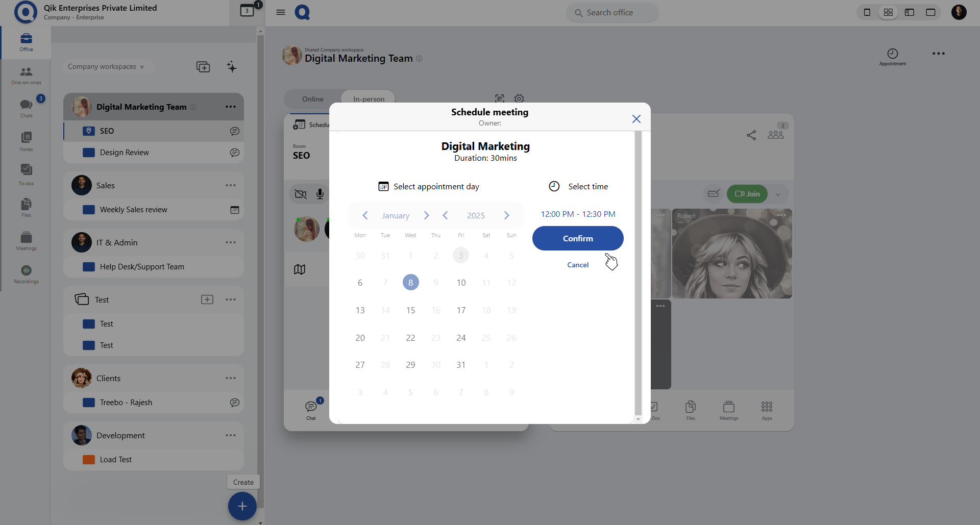Viewport: 980px width, 525px height.
Task: Cancel the schedule meeting dialog
Action: coord(578,265)
